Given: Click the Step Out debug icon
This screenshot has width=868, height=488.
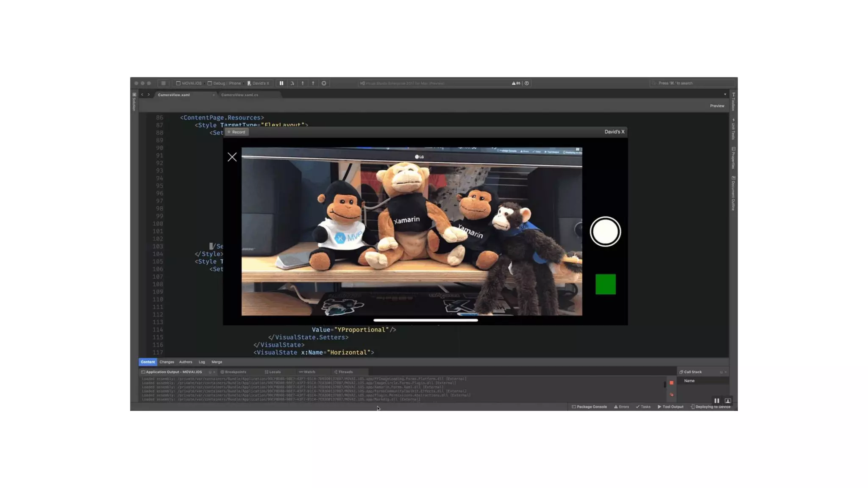Looking at the screenshot, I should point(313,83).
